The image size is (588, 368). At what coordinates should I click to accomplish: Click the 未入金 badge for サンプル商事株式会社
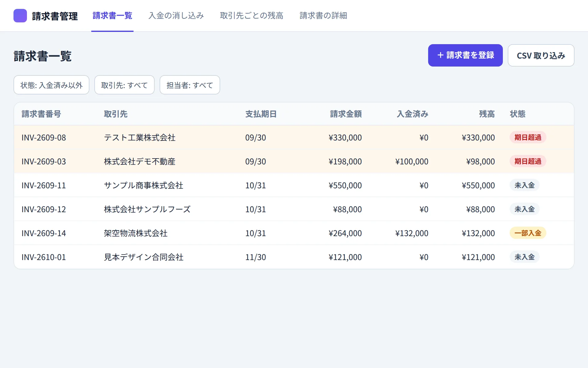pyautogui.click(x=524, y=185)
